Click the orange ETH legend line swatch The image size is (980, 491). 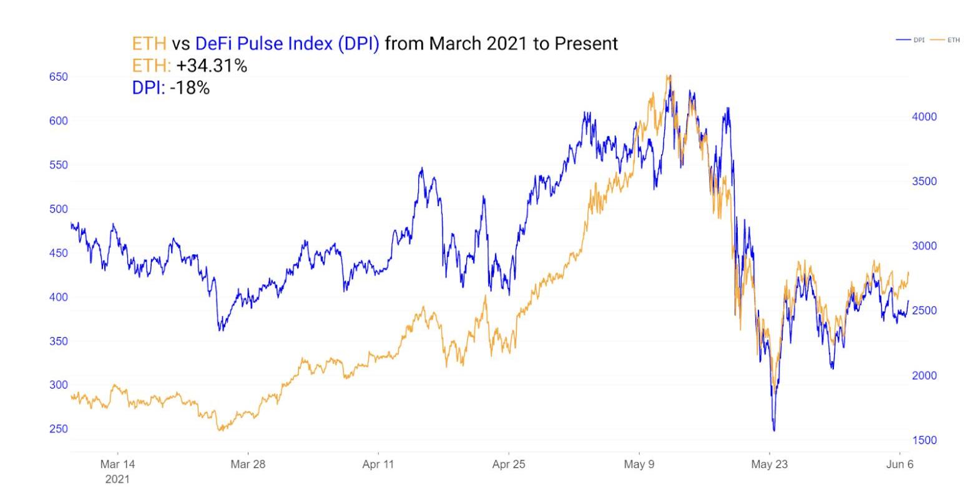[x=937, y=40]
